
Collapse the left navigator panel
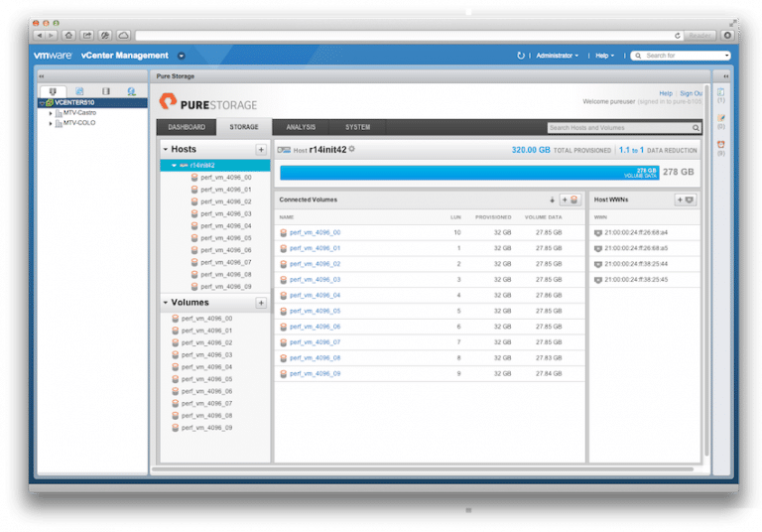point(42,76)
